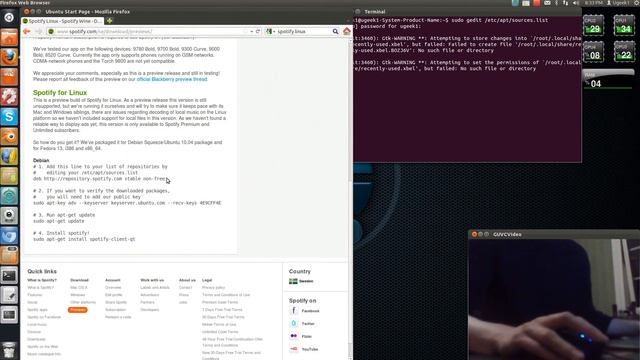
Task: Open Labels and Artists link
Action: point(155,287)
